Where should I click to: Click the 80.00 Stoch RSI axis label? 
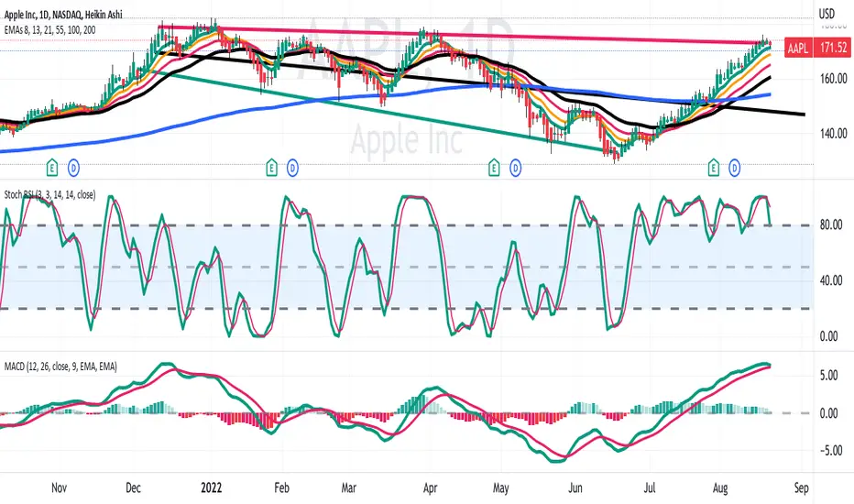(x=831, y=225)
